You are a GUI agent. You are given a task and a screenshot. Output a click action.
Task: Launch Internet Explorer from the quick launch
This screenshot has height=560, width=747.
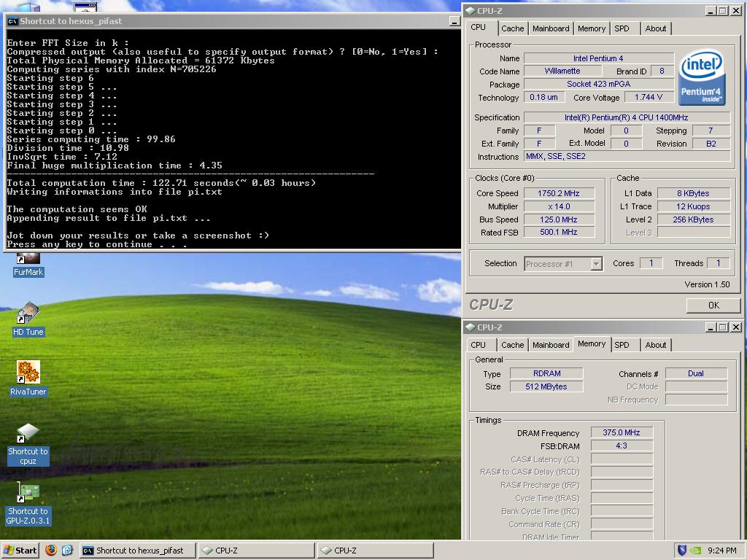coord(67,550)
